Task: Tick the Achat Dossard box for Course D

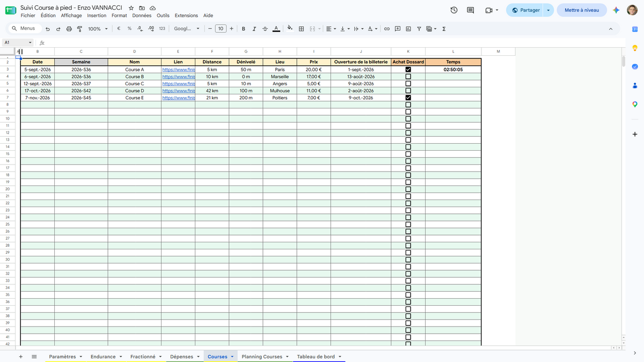Action: click(408, 91)
